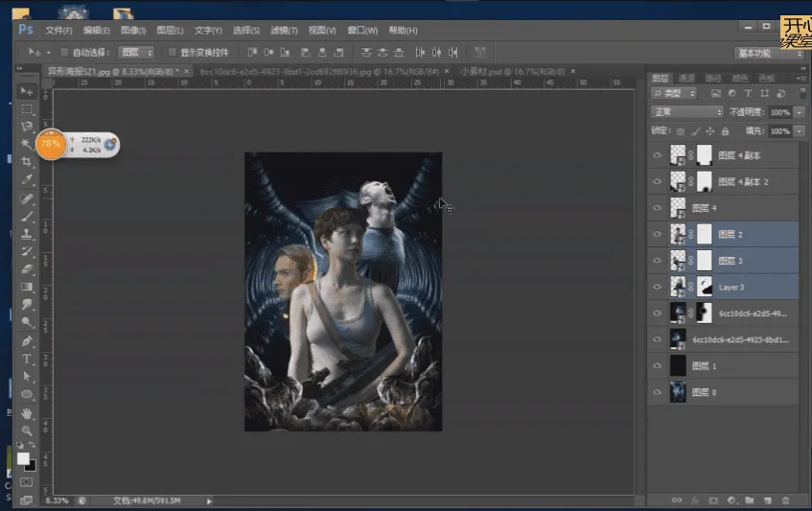Click the create new layer icon
812x511 pixels.
pos(767,500)
